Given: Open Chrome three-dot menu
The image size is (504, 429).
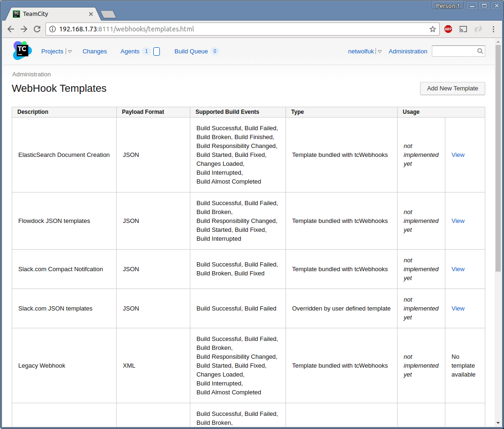Looking at the screenshot, I should point(493,29).
